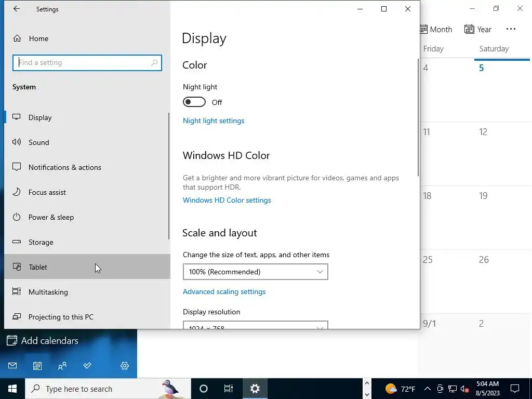Open weather widget showing 72°F
The height and width of the screenshot is (399, 532).
[x=400, y=389]
